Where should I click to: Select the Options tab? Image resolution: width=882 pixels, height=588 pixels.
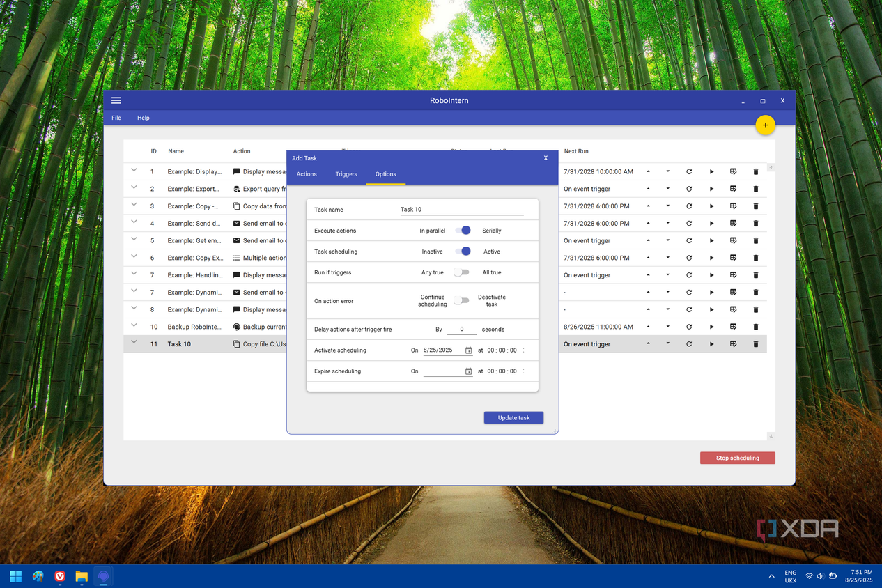click(x=386, y=174)
